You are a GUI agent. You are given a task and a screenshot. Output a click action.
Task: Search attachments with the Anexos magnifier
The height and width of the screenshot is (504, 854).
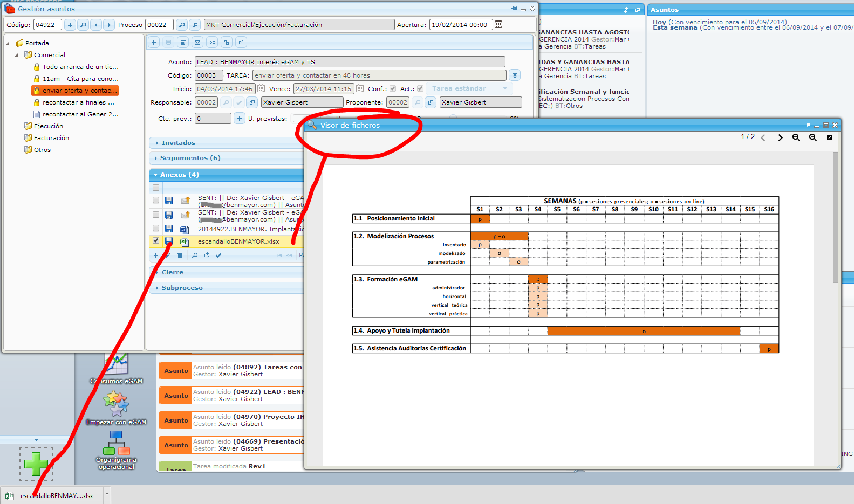[195, 256]
